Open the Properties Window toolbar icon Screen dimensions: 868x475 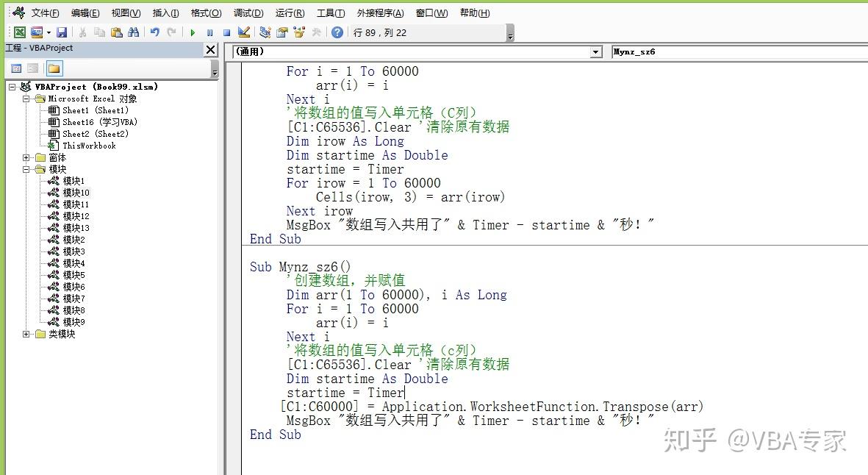pyautogui.click(x=282, y=32)
